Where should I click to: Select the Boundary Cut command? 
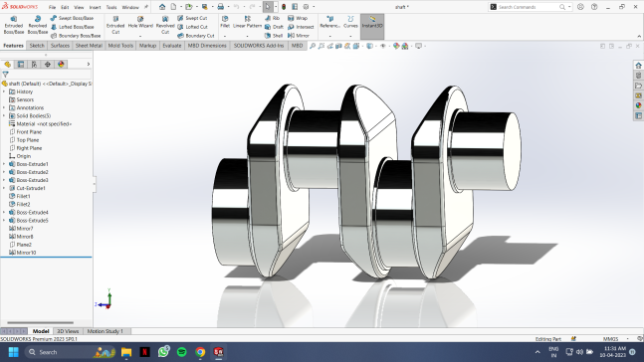pos(195,36)
